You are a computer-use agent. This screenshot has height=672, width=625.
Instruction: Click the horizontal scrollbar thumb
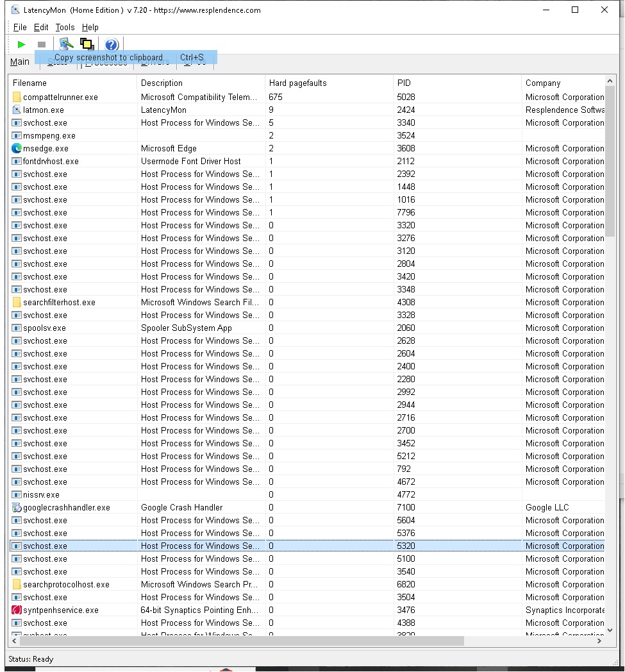[x=242, y=641]
